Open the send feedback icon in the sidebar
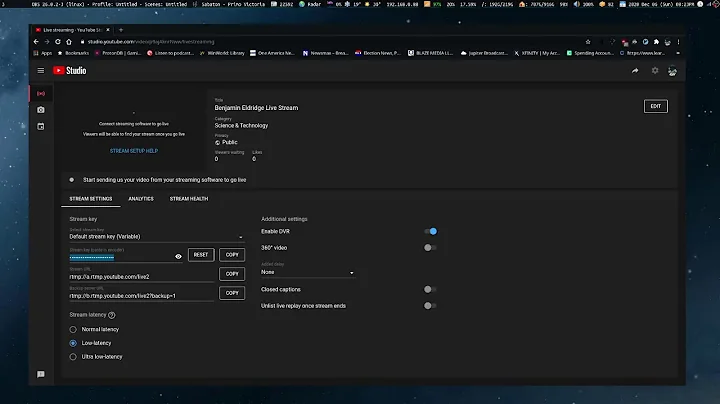 pos(41,375)
